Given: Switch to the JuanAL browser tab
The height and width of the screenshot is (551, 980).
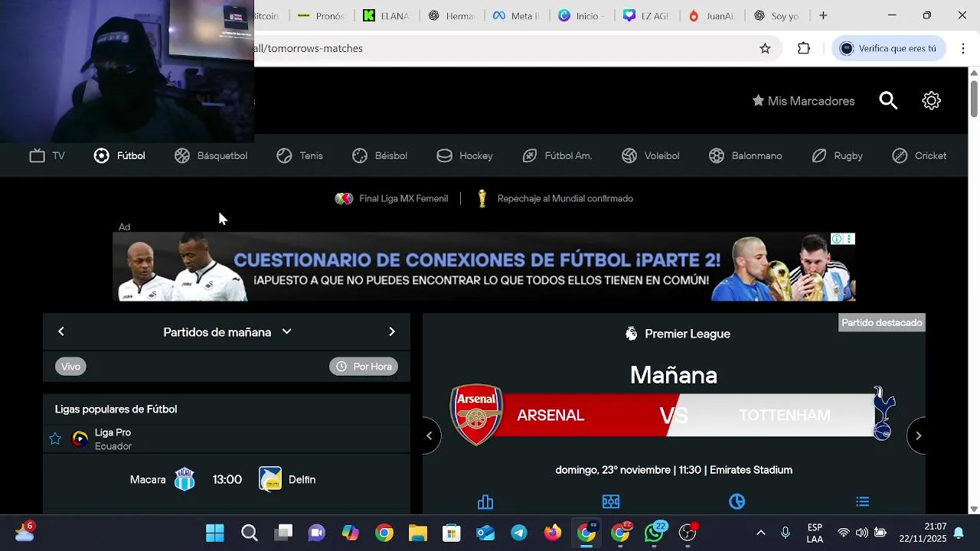Looking at the screenshot, I should (712, 15).
